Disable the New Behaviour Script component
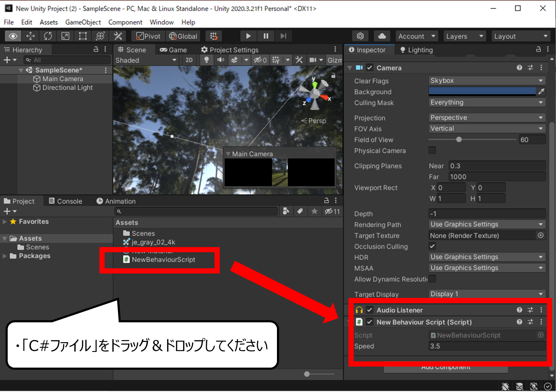The height and width of the screenshot is (392, 556). (370, 322)
